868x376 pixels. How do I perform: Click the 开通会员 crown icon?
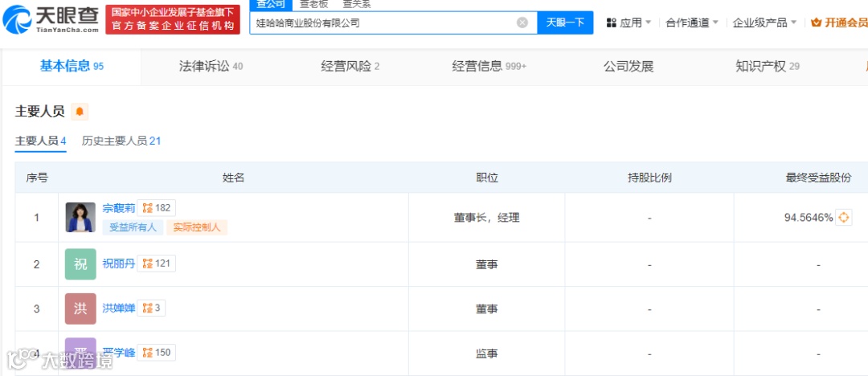click(x=816, y=22)
